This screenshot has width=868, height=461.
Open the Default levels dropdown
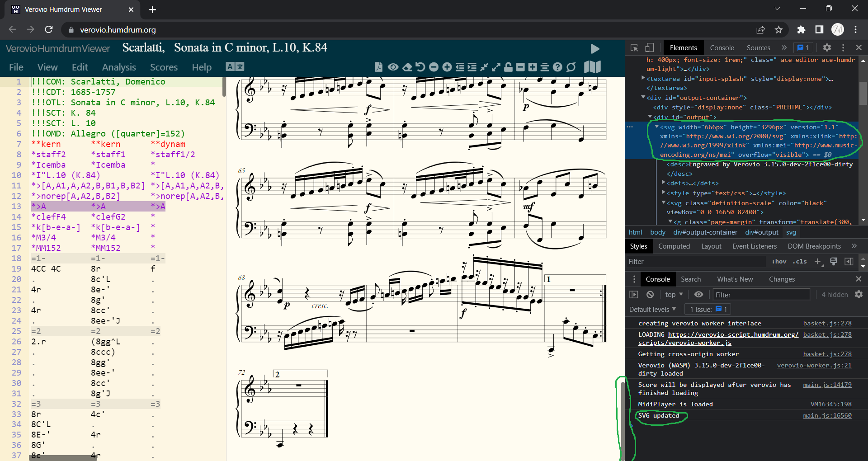(653, 310)
